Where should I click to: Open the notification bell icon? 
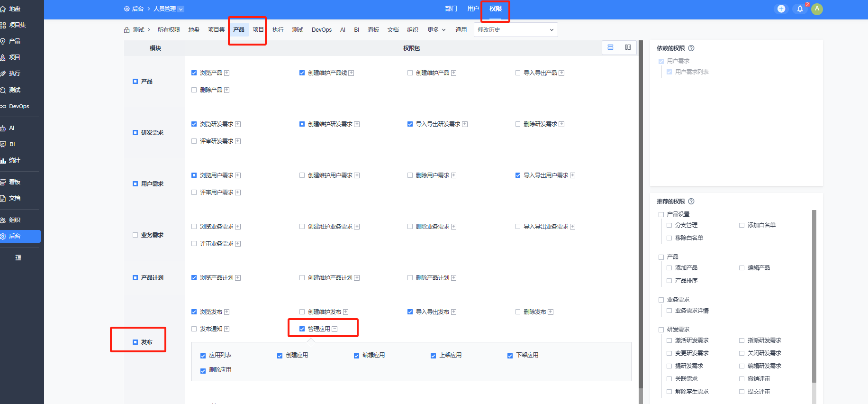[800, 9]
